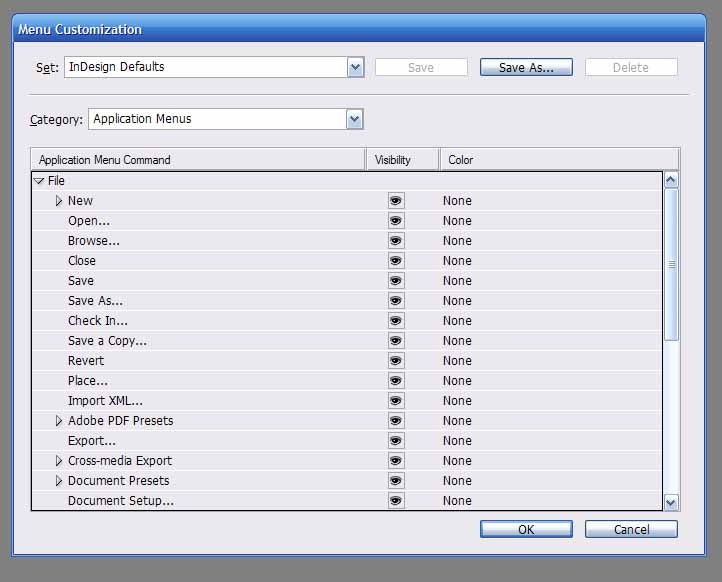This screenshot has height=582, width=722.
Task: Open color None for New
Action: coord(457,201)
